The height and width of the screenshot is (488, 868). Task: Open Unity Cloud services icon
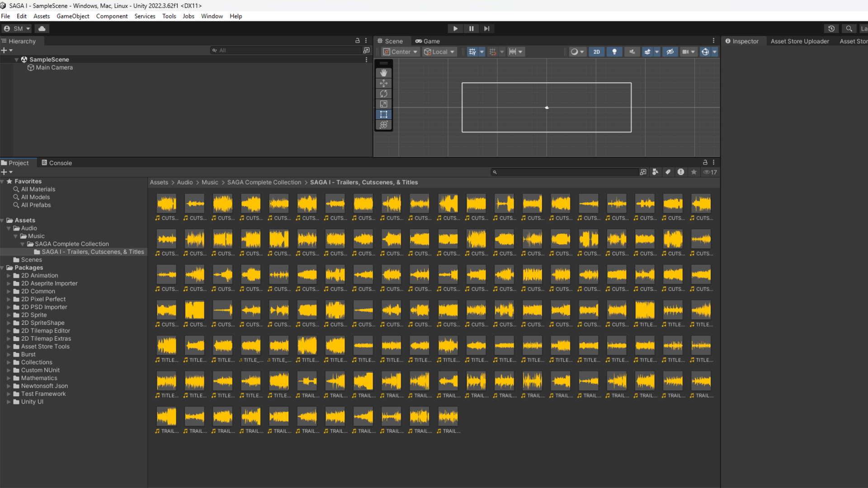tap(42, 28)
